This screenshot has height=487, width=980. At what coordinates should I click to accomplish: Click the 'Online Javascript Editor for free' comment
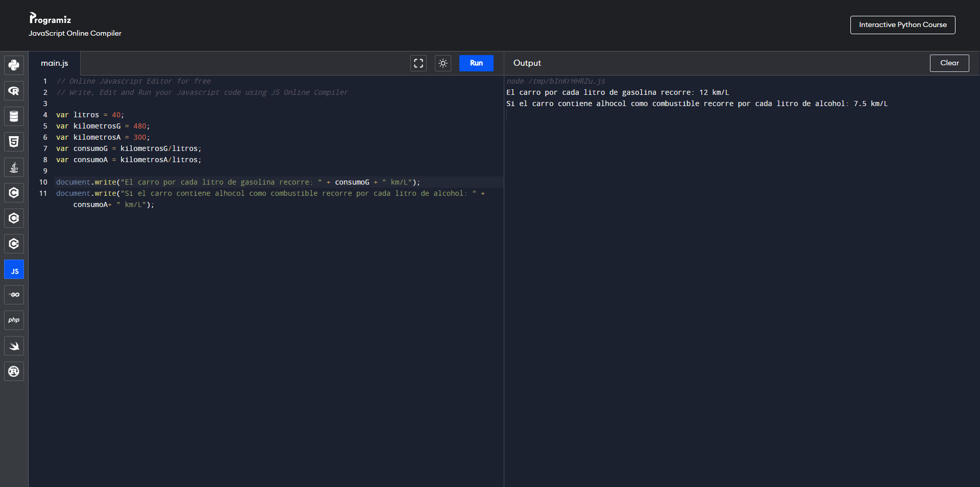[x=134, y=81]
